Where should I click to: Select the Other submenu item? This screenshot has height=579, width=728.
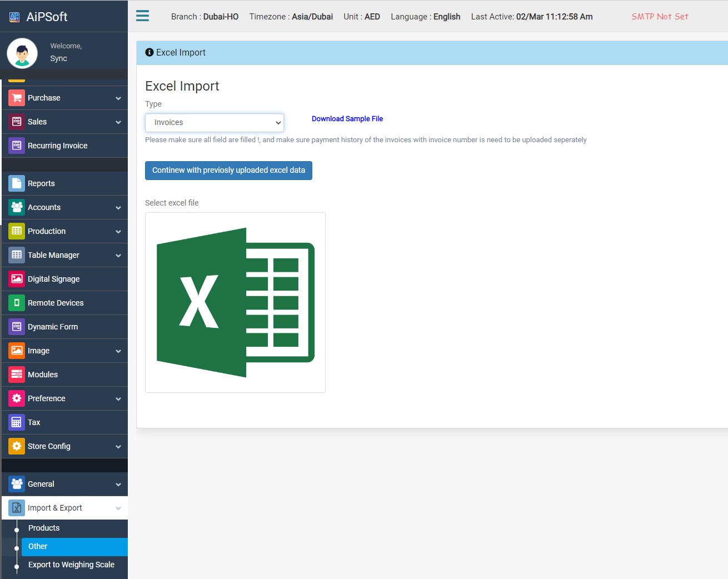point(74,546)
